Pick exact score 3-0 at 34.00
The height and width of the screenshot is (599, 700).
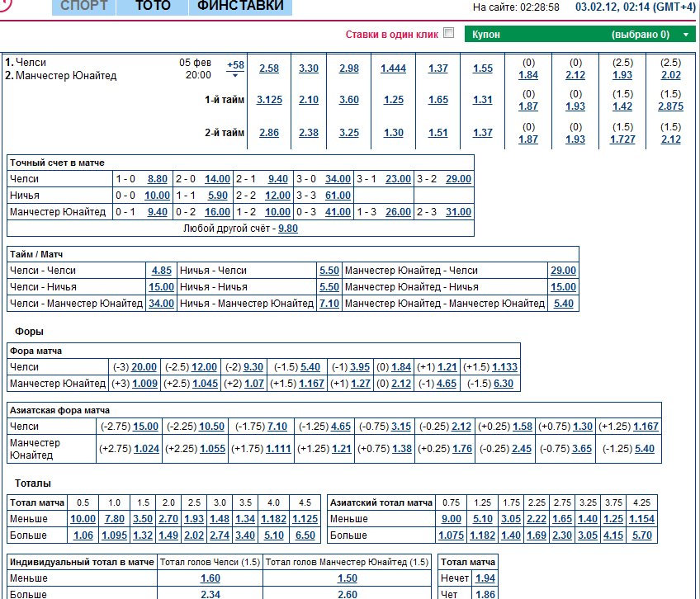coord(338,179)
